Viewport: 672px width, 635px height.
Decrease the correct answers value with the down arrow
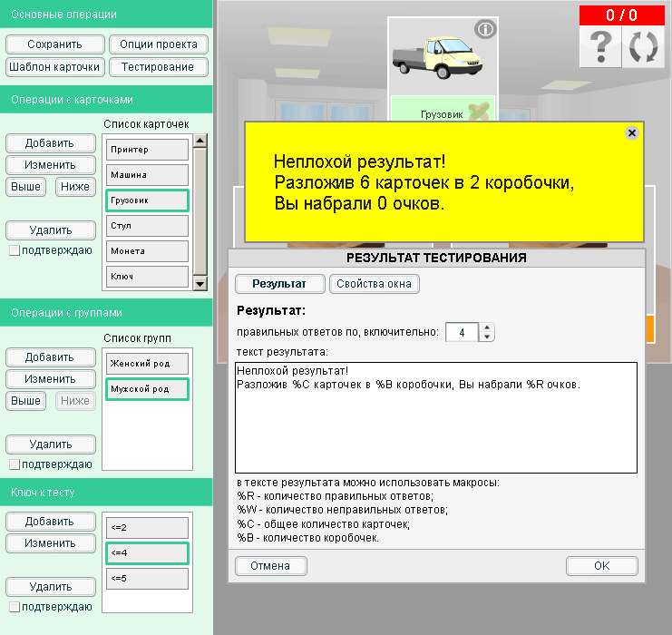coord(486,337)
